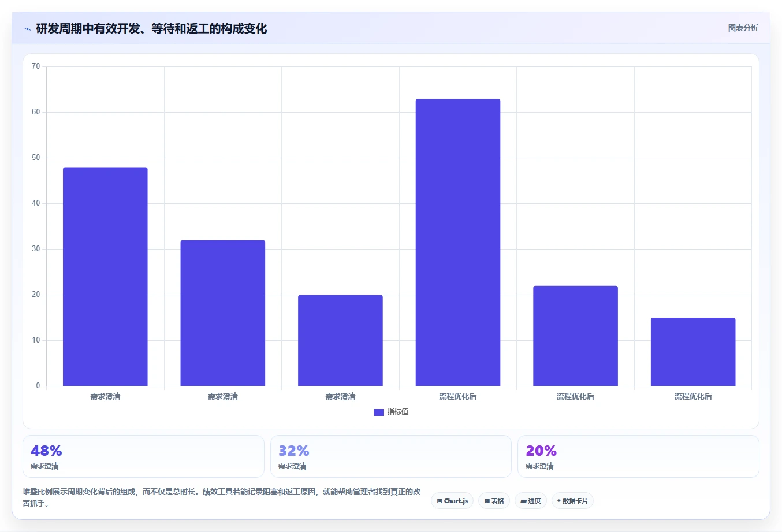Click the first 需求澄清 bar at 48
The image size is (782, 532).
pos(105,277)
